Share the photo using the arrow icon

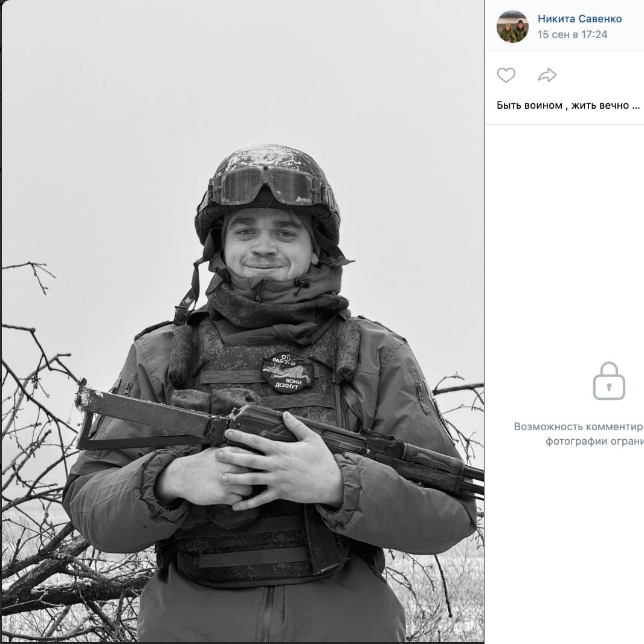click(547, 75)
